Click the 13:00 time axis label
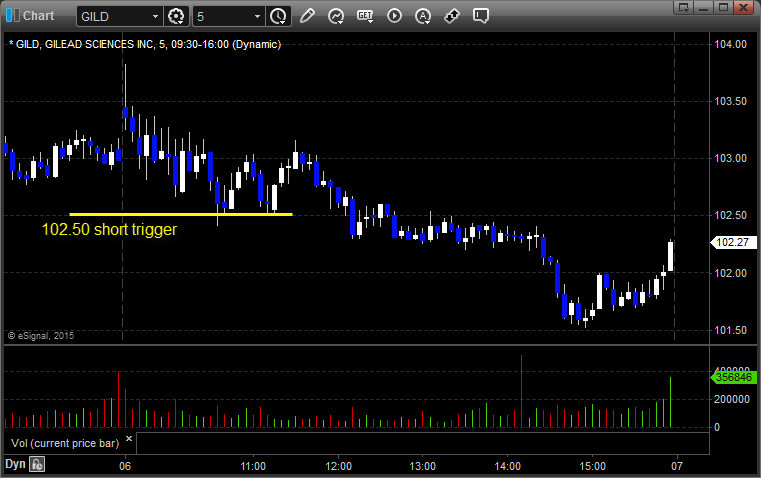Viewport: 761px width, 478px height. point(422,466)
